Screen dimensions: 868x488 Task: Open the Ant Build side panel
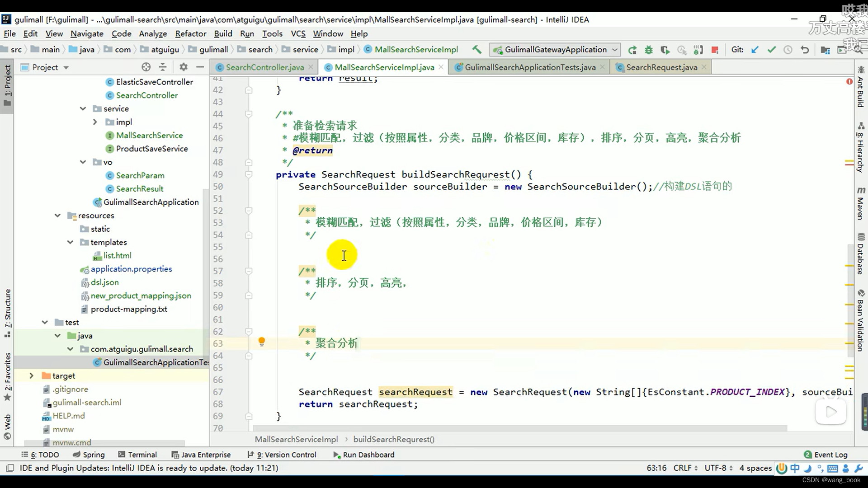point(860,87)
